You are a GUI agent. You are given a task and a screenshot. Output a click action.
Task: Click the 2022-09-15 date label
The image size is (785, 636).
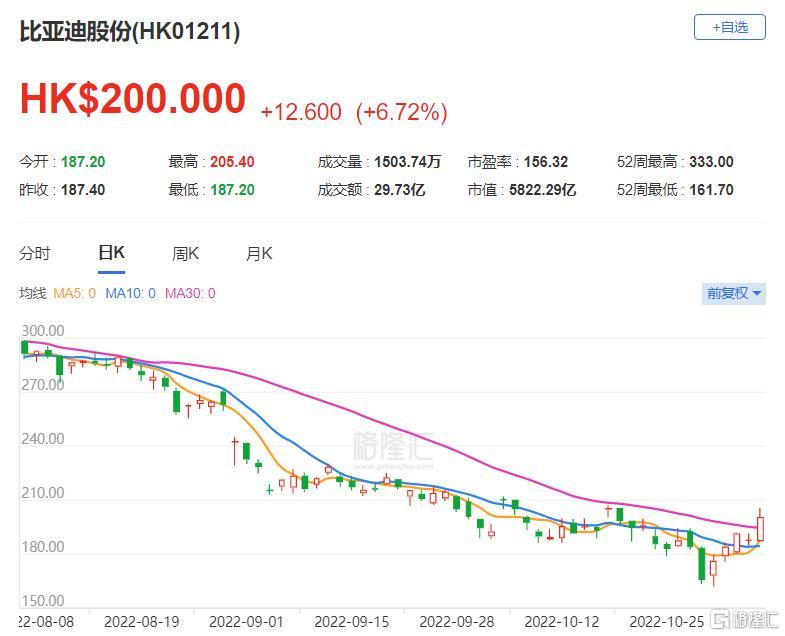coord(351,622)
